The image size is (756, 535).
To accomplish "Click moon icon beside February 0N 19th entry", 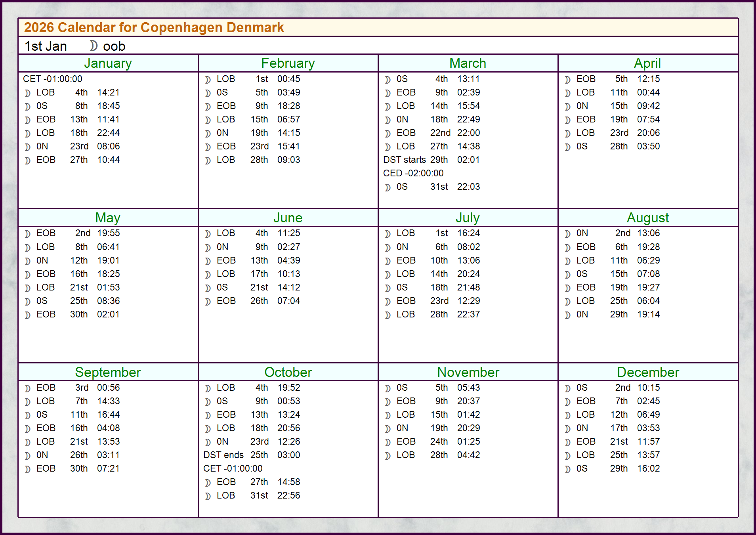I will tap(208, 134).
